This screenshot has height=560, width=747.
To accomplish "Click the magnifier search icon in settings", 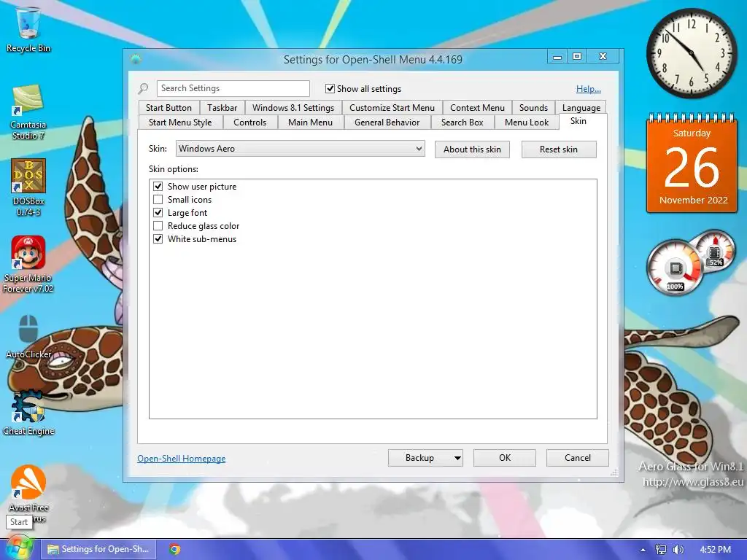I will (143, 88).
